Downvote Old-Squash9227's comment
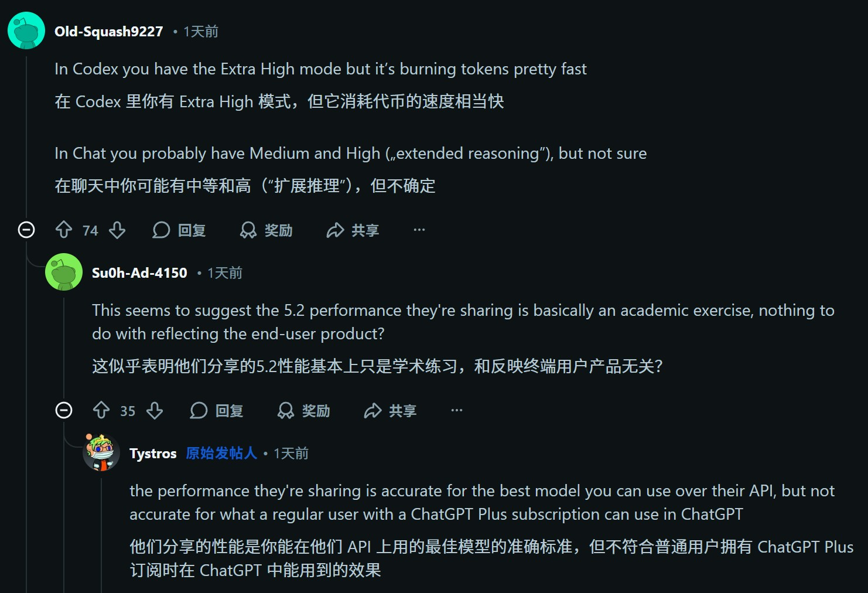 click(117, 230)
